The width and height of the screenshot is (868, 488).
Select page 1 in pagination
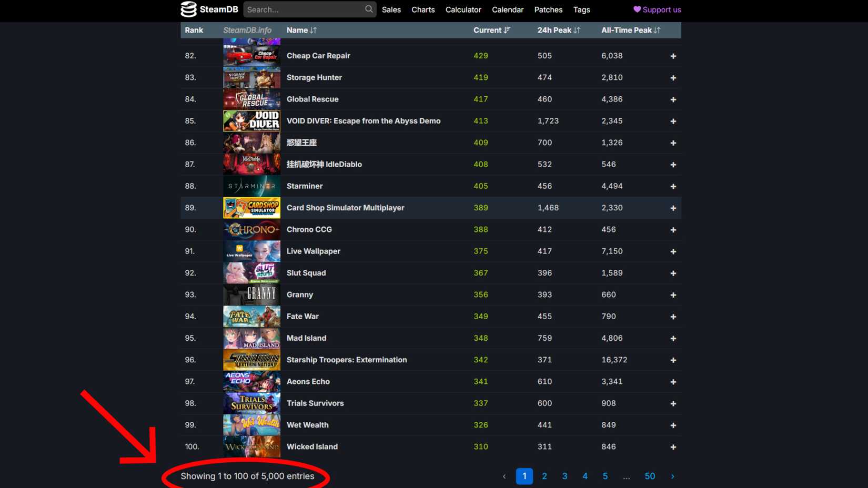[524, 476]
